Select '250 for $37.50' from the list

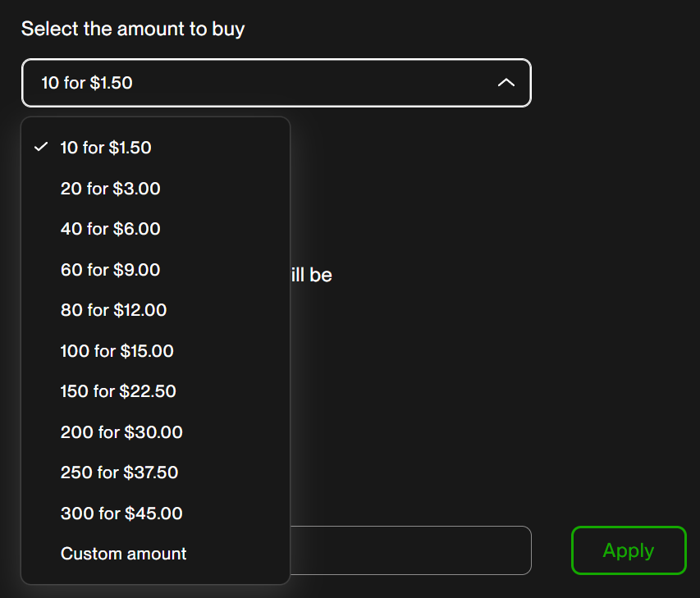[119, 472]
